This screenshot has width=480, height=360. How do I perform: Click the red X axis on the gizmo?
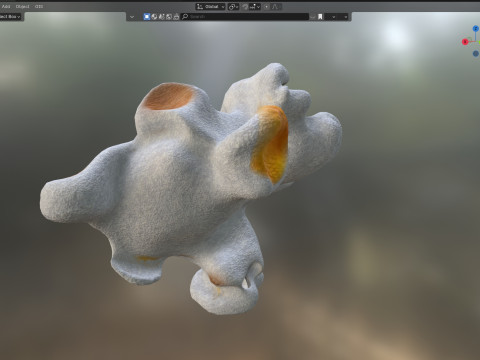(x=465, y=42)
